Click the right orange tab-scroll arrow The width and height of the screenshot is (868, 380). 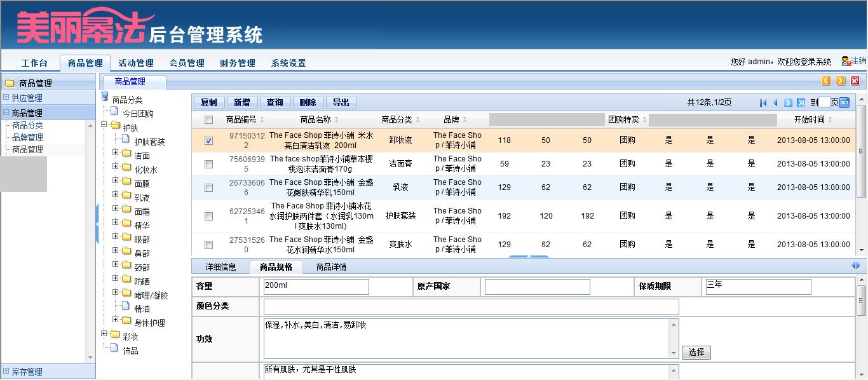(841, 81)
